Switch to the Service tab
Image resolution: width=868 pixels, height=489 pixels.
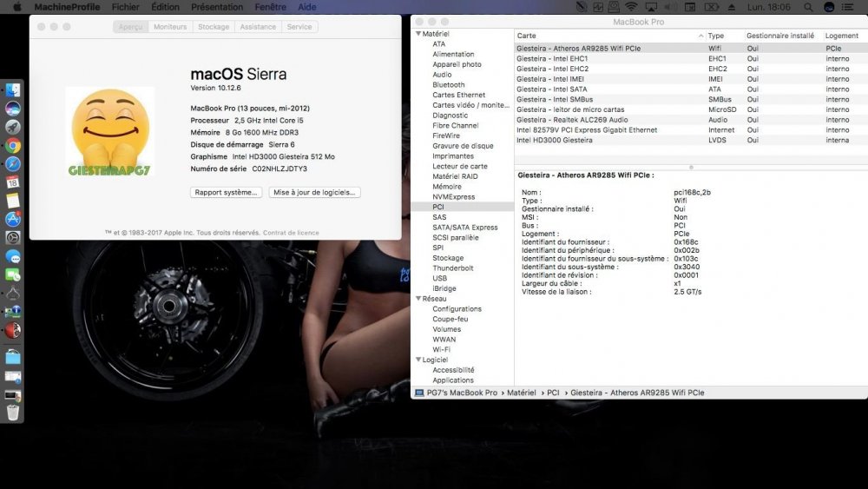coord(299,27)
